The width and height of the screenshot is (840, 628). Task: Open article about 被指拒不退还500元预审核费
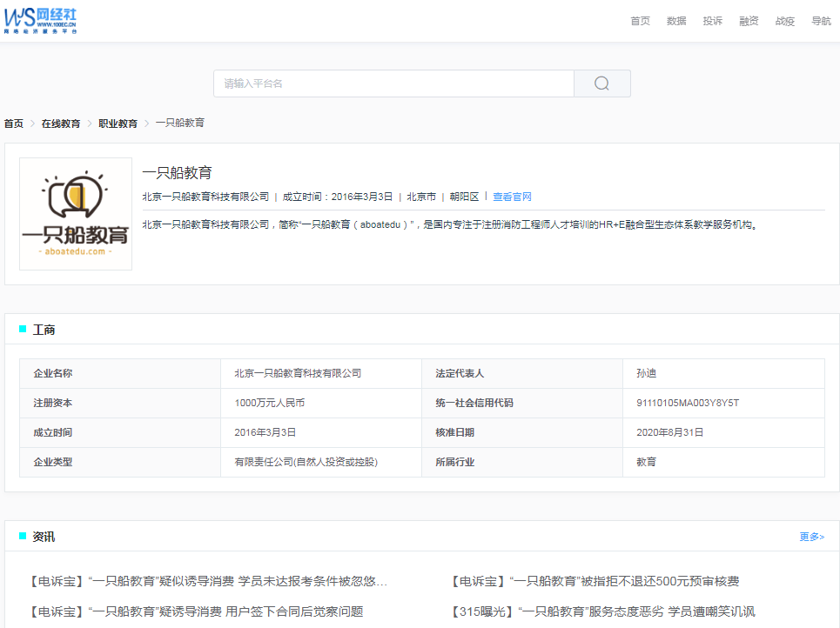(595, 581)
